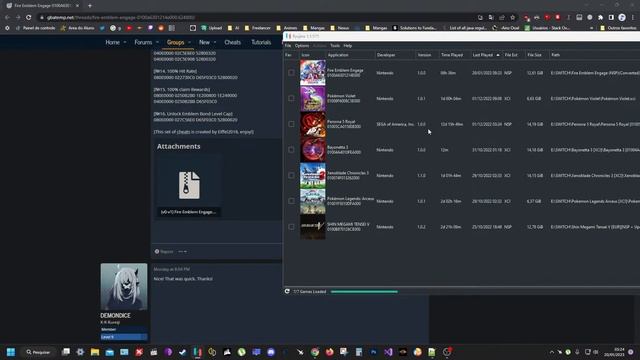Open the File menu in Ryujinx
Screen dimensions: 640x360
tap(288, 46)
